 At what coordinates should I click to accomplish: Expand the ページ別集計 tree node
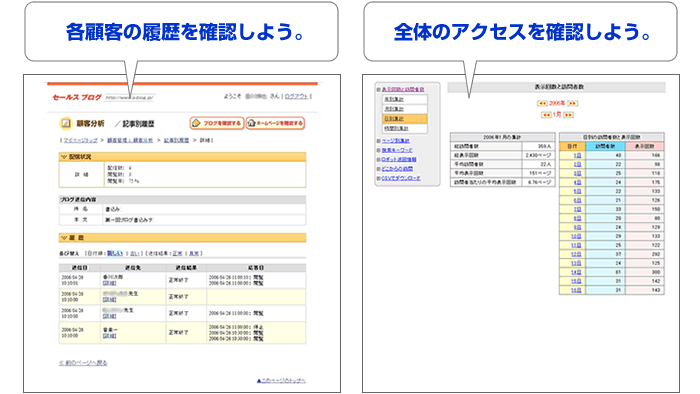379,141
